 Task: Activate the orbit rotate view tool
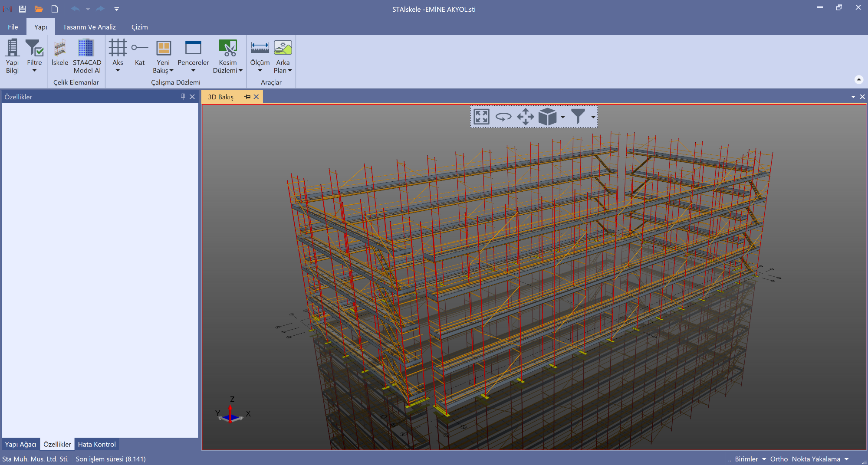(x=503, y=117)
